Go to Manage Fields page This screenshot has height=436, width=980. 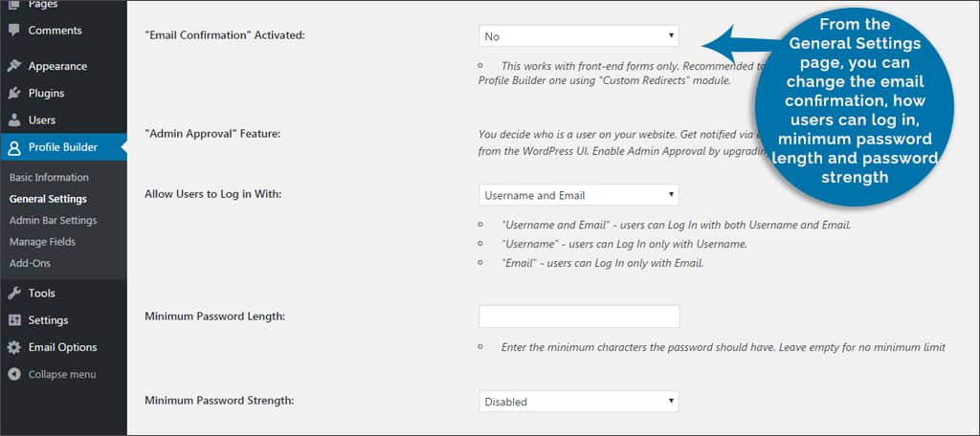42,242
